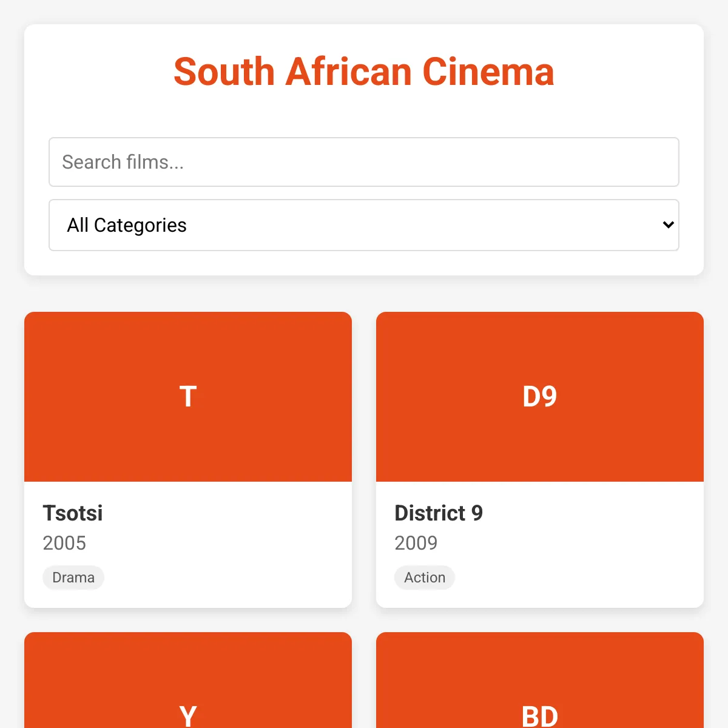The width and height of the screenshot is (728, 728).
Task: Select the Tsotsi card info area
Action: 188,545
